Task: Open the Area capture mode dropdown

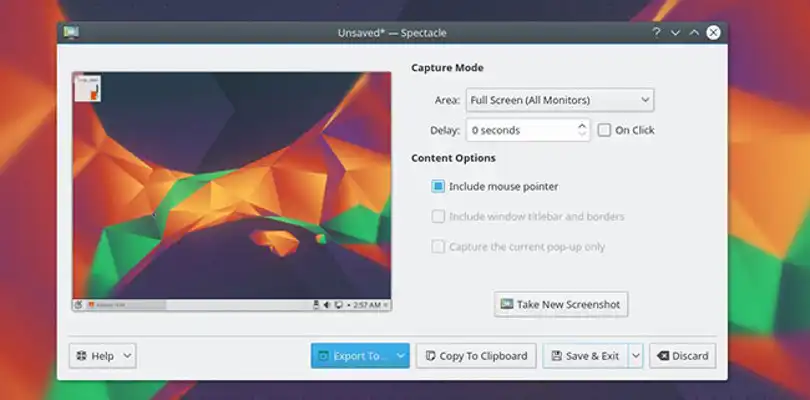Action: [x=560, y=100]
